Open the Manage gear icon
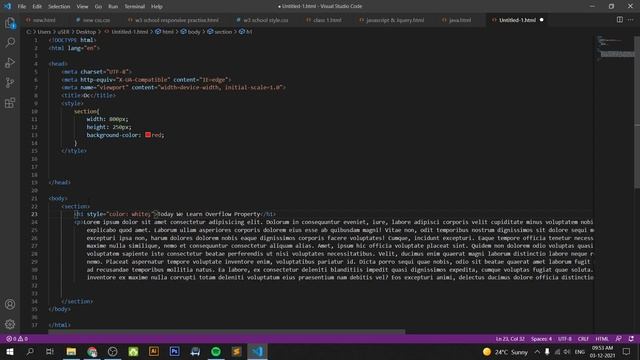Image resolution: width=640 pixels, height=360 pixels. click(10, 324)
